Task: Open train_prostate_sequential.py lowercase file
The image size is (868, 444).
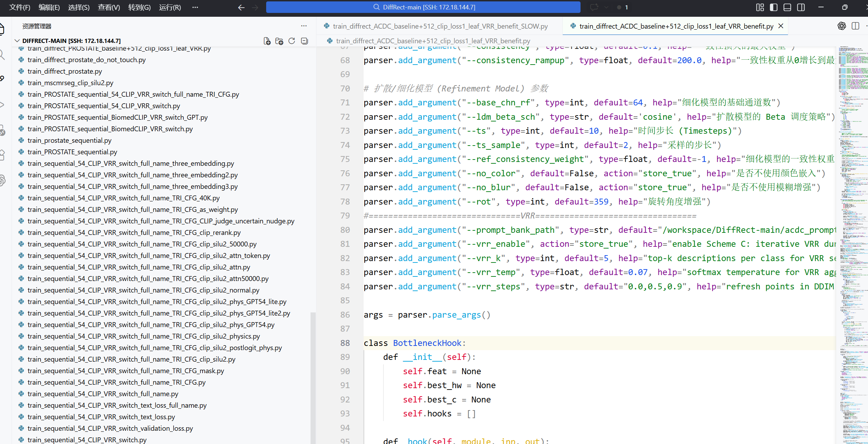Action: (70, 140)
